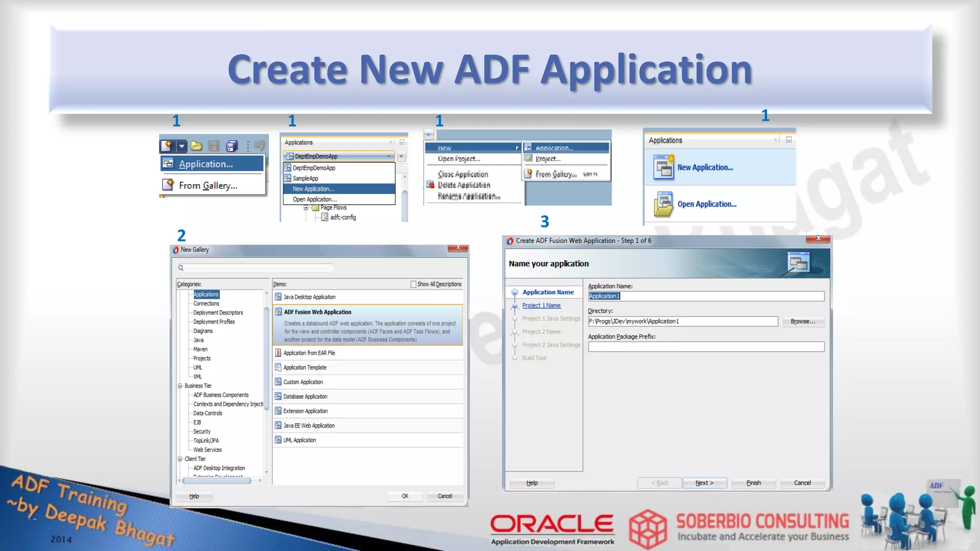Click the Application Package Prefix field
This screenshot has width=980, height=551.
pyautogui.click(x=706, y=347)
